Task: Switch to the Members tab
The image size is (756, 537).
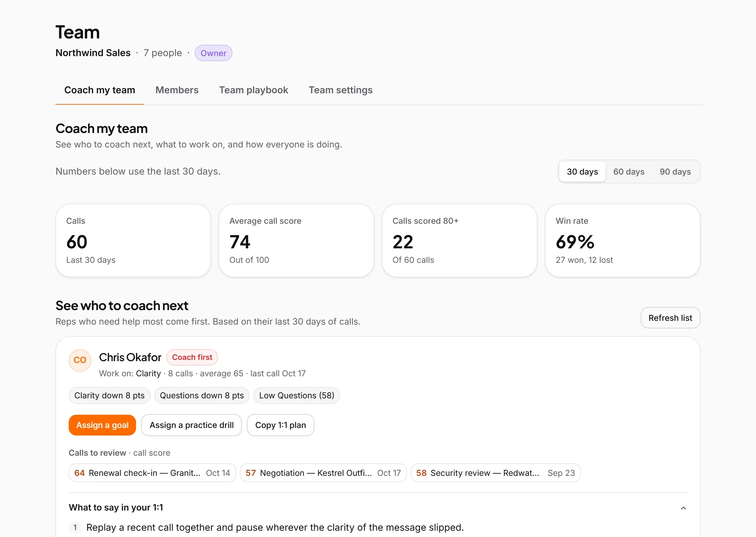Action: 177,90
